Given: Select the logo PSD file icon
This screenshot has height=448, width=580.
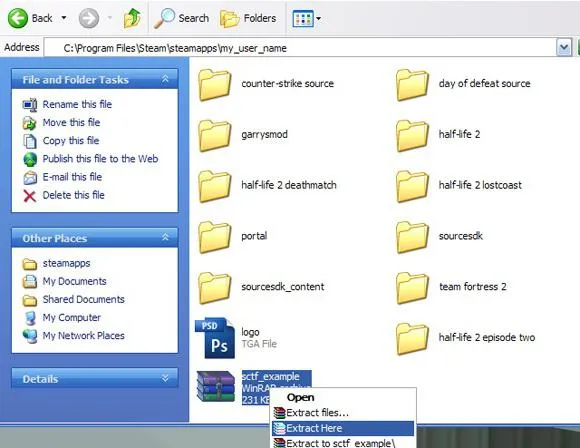Looking at the screenshot, I should pyautogui.click(x=215, y=338).
